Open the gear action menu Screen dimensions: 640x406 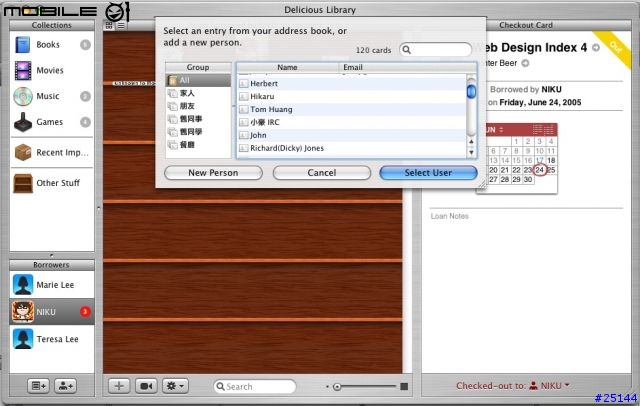click(176, 386)
